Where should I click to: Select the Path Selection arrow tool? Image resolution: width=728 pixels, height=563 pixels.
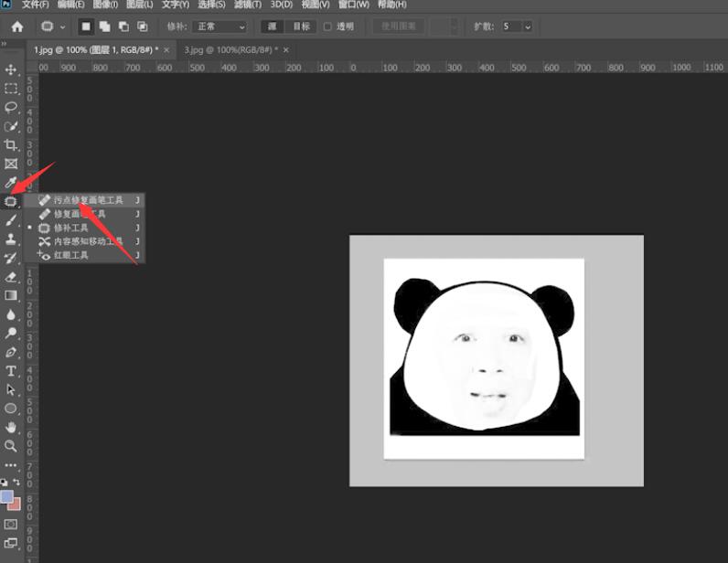(11, 389)
